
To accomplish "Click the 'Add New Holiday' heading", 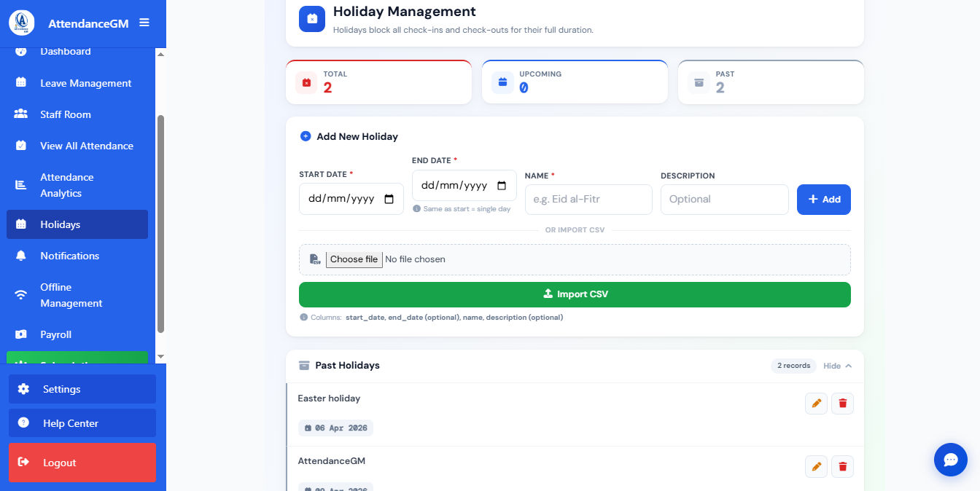I will [x=357, y=136].
